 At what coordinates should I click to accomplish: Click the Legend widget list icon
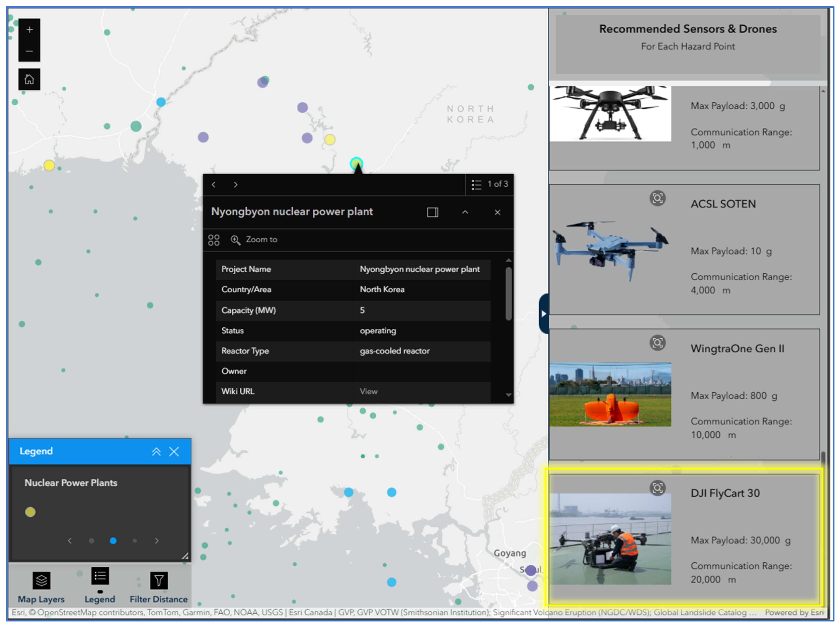100,576
